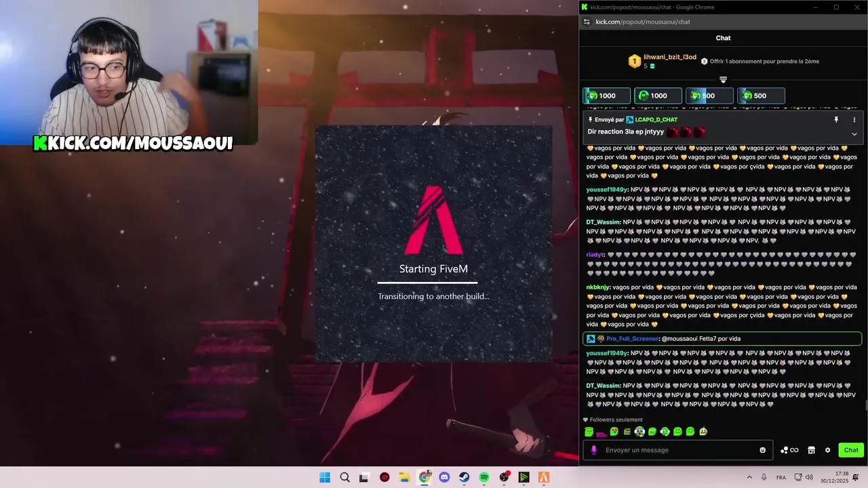Click the unpin icon on pinned message
This screenshot has height=488, width=868.
click(x=836, y=119)
